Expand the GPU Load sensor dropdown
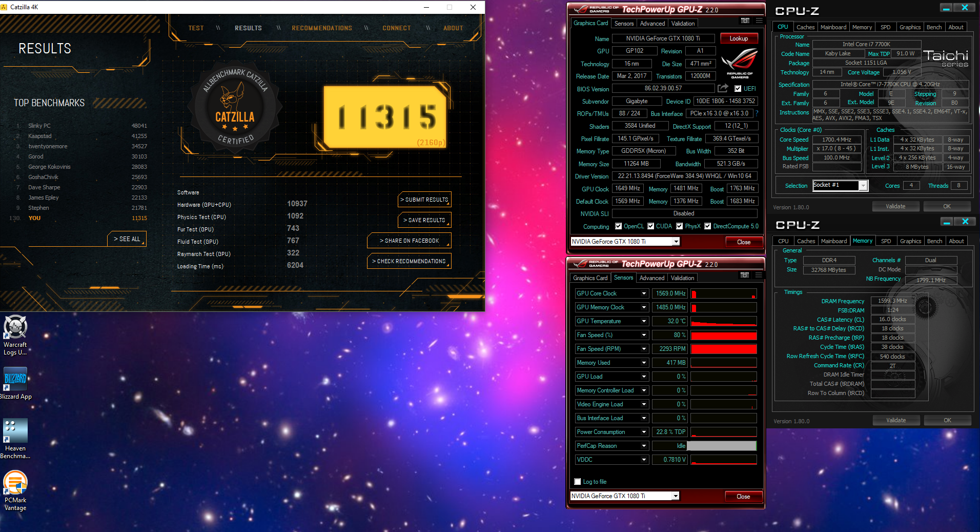Image resolution: width=980 pixels, height=532 pixels. [x=644, y=377]
